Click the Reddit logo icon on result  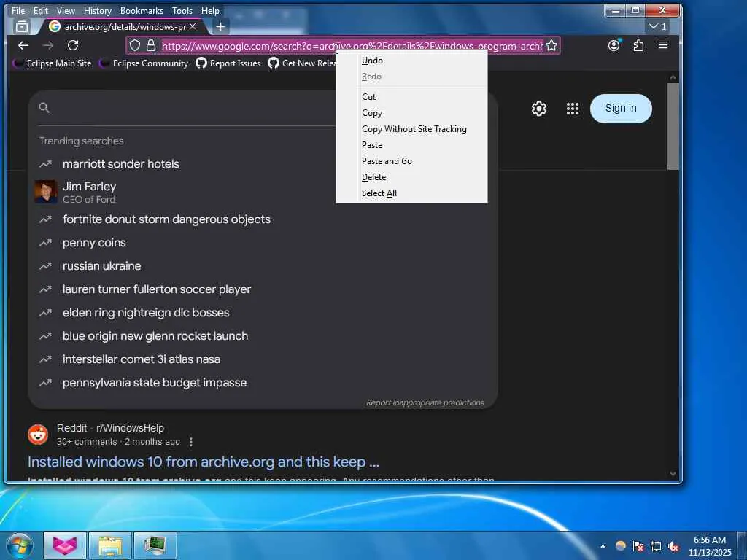click(x=38, y=435)
